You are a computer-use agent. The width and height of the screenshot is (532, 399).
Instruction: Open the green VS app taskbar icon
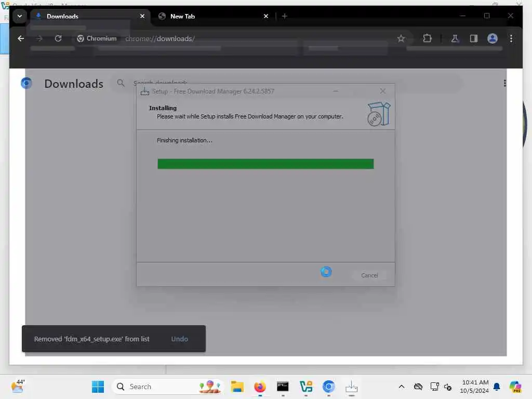point(305,387)
